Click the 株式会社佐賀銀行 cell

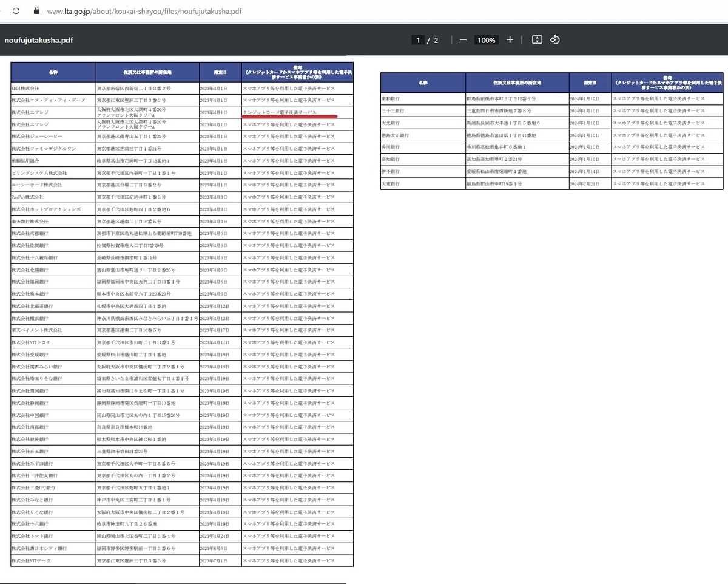click(53, 246)
